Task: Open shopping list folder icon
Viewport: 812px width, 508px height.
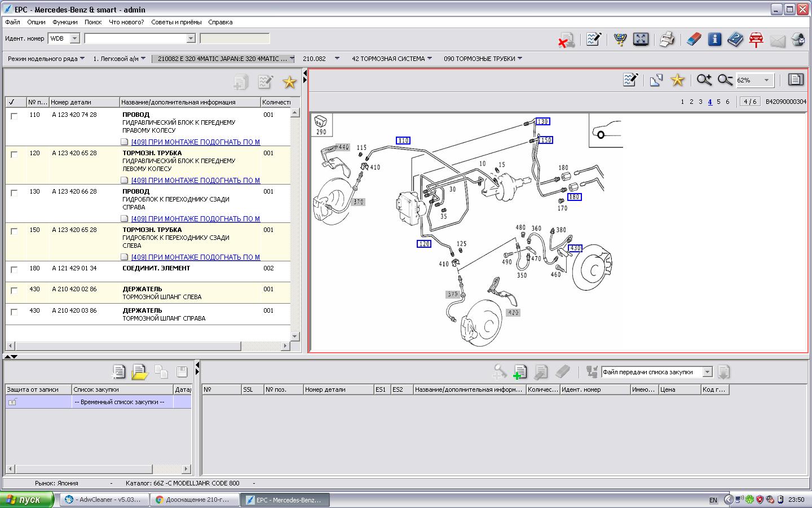Action: coord(139,372)
